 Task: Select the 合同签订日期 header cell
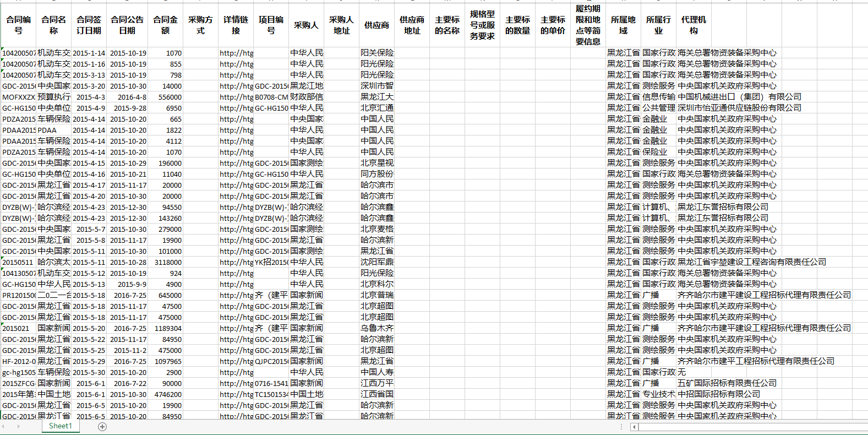(x=89, y=25)
